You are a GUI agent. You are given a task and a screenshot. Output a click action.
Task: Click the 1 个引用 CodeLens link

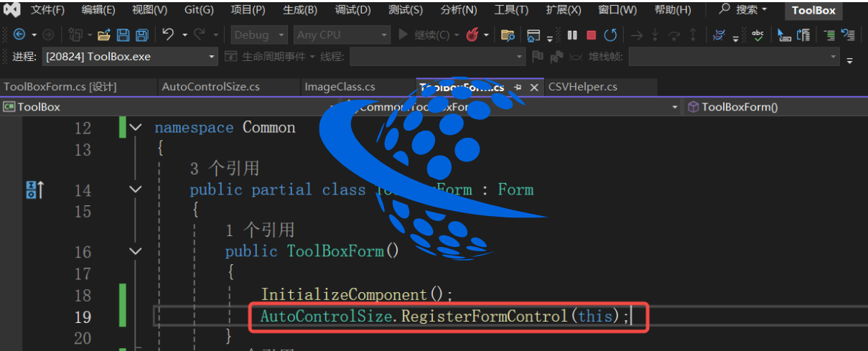(x=260, y=230)
